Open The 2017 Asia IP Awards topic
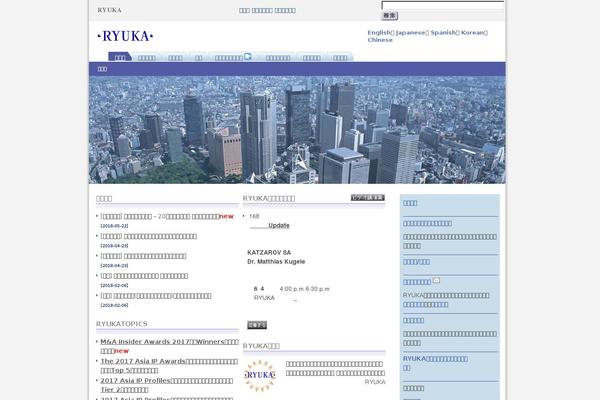This screenshot has width=600, height=400. [x=169, y=366]
